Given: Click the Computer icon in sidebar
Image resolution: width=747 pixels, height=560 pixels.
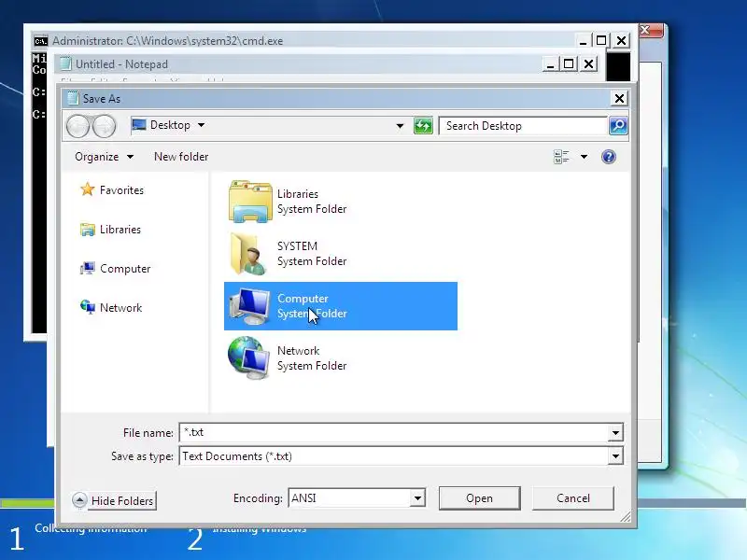Looking at the screenshot, I should click(87, 269).
